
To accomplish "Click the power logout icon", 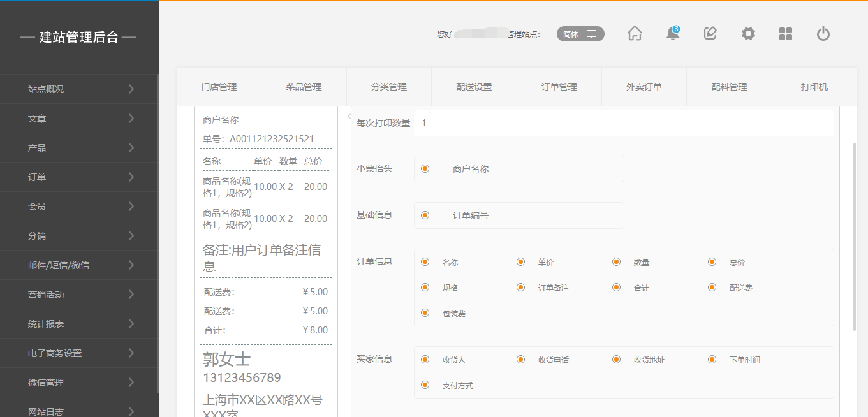I will (x=823, y=34).
